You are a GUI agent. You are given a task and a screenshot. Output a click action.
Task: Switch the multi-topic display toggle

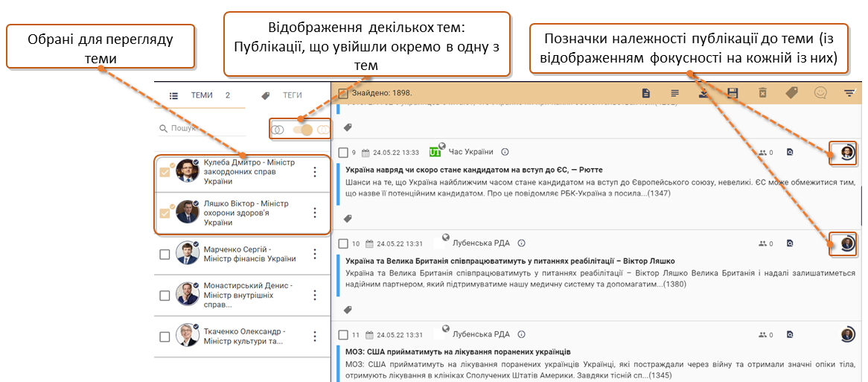click(x=302, y=130)
